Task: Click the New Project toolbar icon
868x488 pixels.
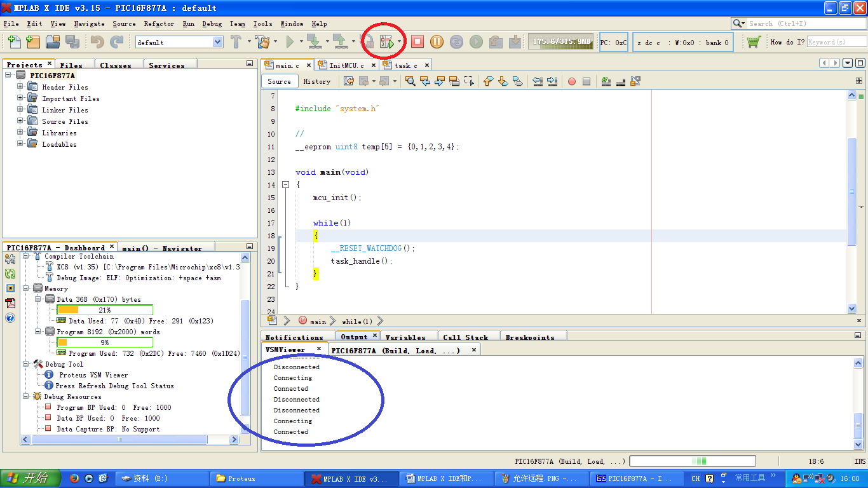Action: (x=33, y=42)
